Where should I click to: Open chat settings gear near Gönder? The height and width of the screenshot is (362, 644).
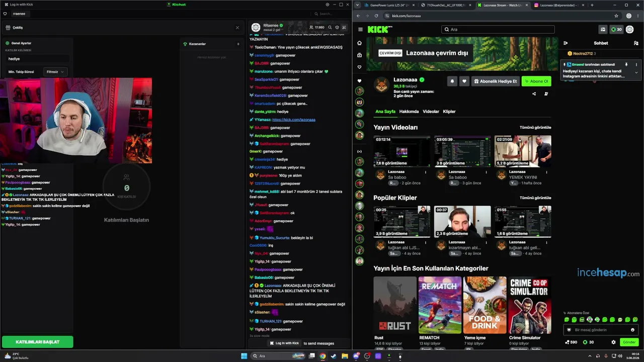coord(613,342)
